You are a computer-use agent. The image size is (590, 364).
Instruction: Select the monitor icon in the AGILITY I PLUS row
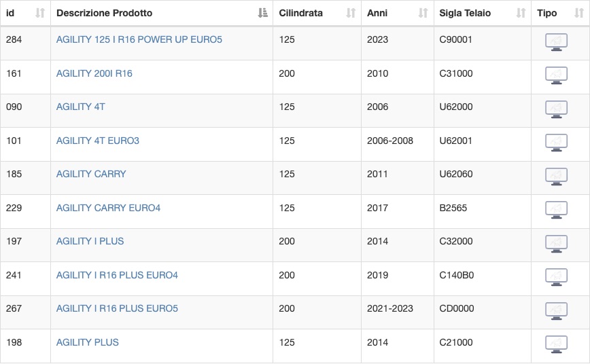[x=556, y=244]
